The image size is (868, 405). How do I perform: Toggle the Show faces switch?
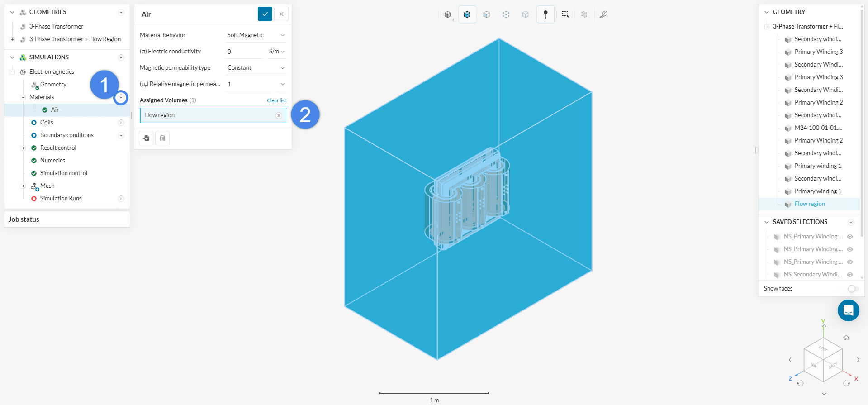point(853,289)
